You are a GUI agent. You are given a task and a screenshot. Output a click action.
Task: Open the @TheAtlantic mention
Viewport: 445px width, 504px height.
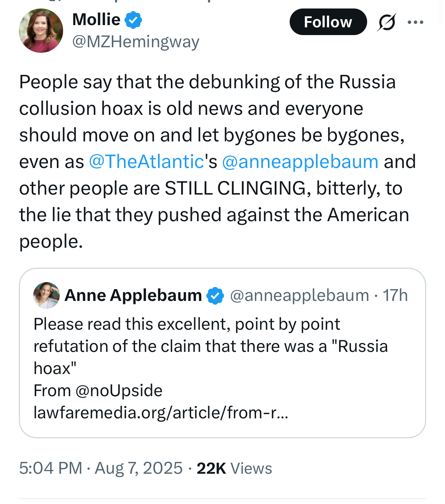click(x=146, y=162)
